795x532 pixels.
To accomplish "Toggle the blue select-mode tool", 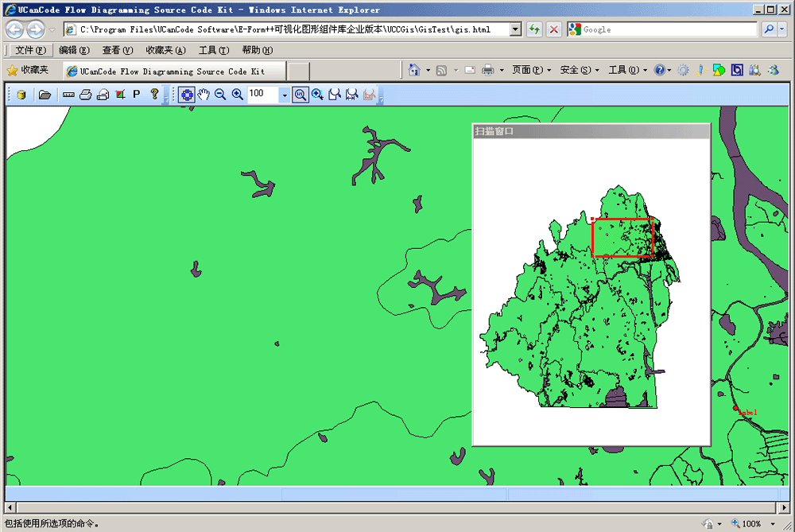I will click(x=187, y=95).
